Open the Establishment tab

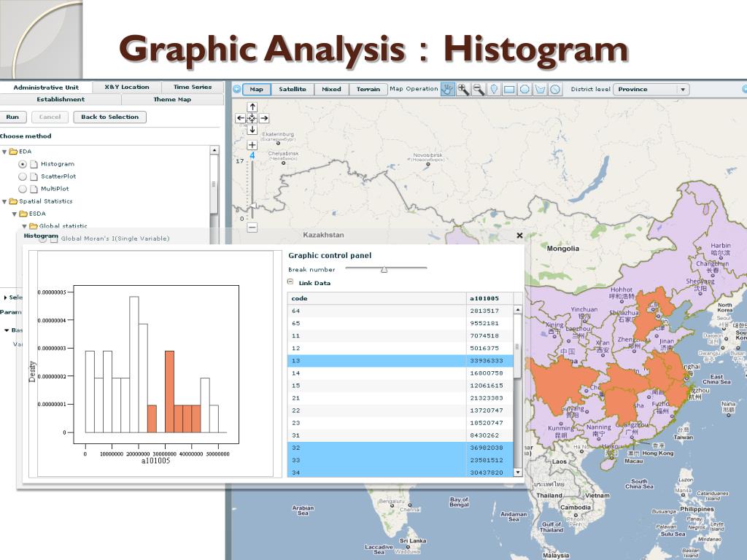point(61,99)
